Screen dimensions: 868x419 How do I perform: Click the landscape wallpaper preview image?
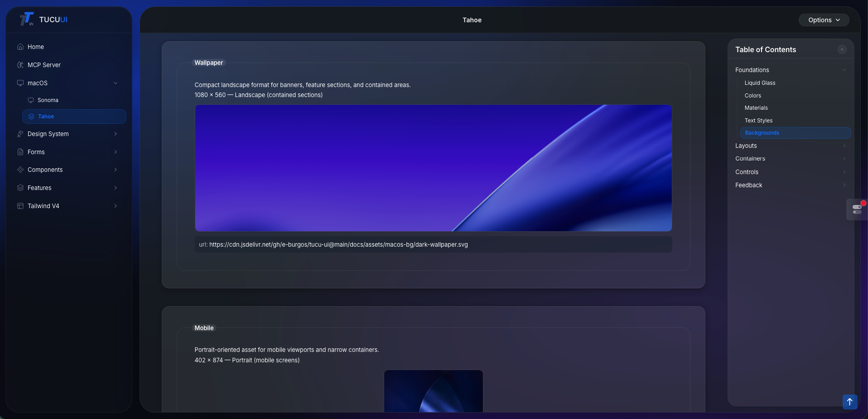(x=434, y=168)
